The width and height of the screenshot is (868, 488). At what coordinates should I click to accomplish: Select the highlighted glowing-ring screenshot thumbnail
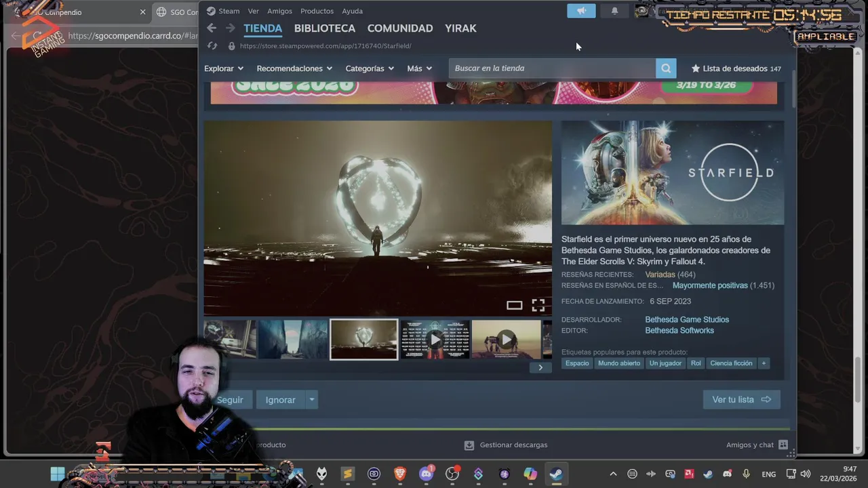364,340
